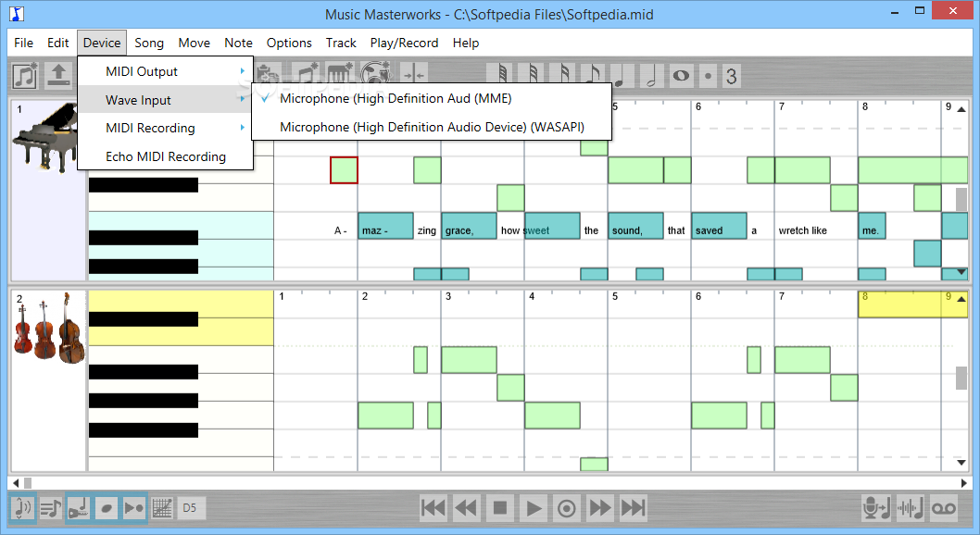Close the open Device menu
The width and height of the screenshot is (980, 535).
(x=102, y=44)
